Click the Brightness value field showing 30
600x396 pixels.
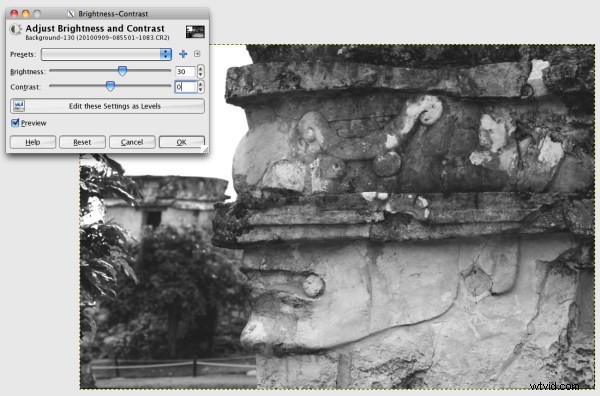186,72
